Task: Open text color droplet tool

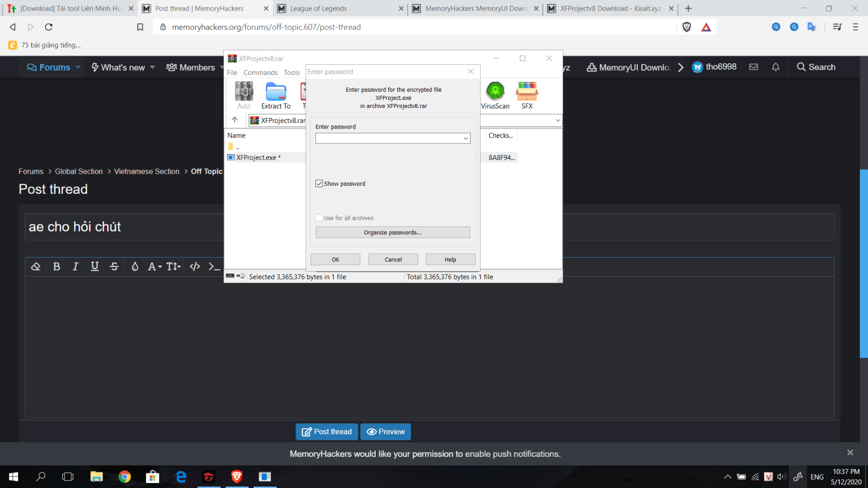Action: pyautogui.click(x=135, y=267)
